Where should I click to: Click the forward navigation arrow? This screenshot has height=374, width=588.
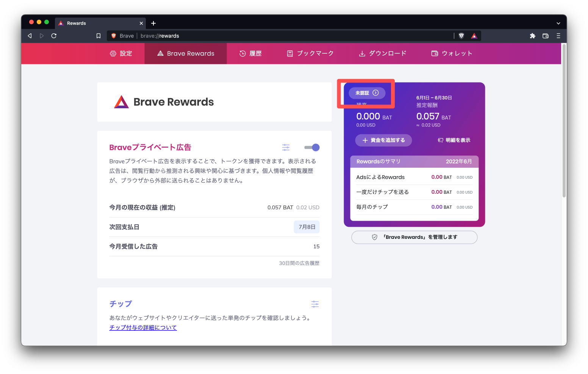coord(42,36)
